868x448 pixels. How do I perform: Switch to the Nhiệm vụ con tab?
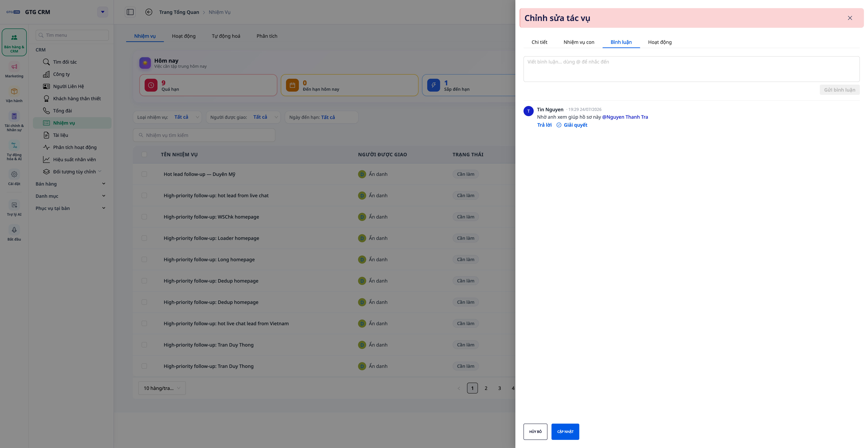tap(579, 42)
